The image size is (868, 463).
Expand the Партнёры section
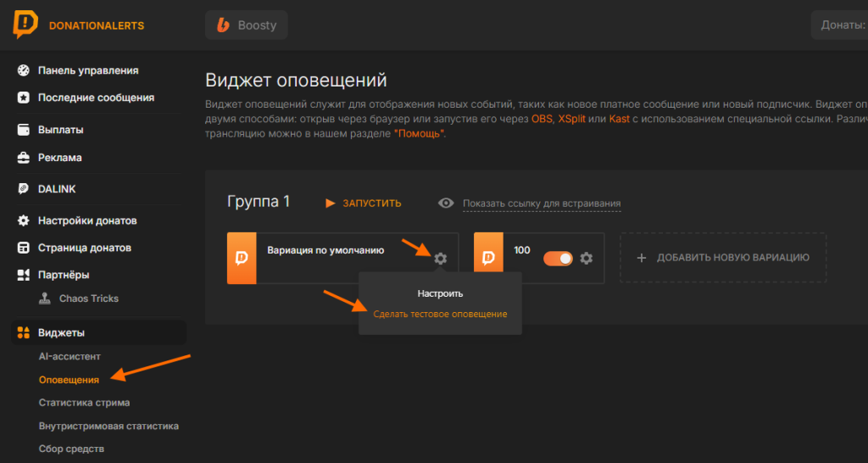pyautogui.click(x=64, y=275)
